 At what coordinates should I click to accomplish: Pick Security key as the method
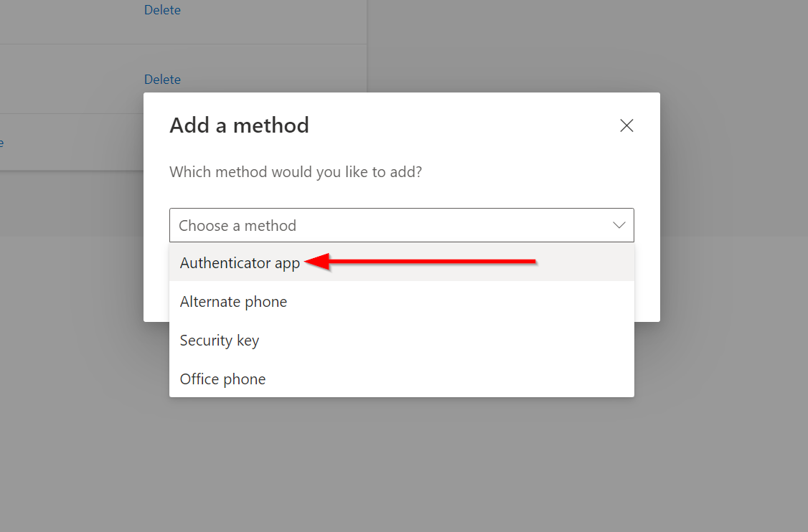click(x=401, y=340)
